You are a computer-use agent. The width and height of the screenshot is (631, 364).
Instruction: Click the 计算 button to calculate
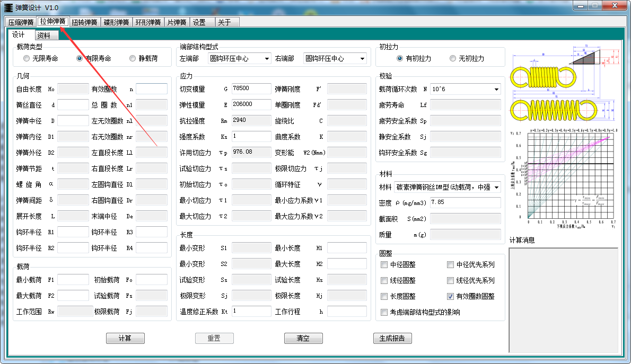[x=125, y=338]
